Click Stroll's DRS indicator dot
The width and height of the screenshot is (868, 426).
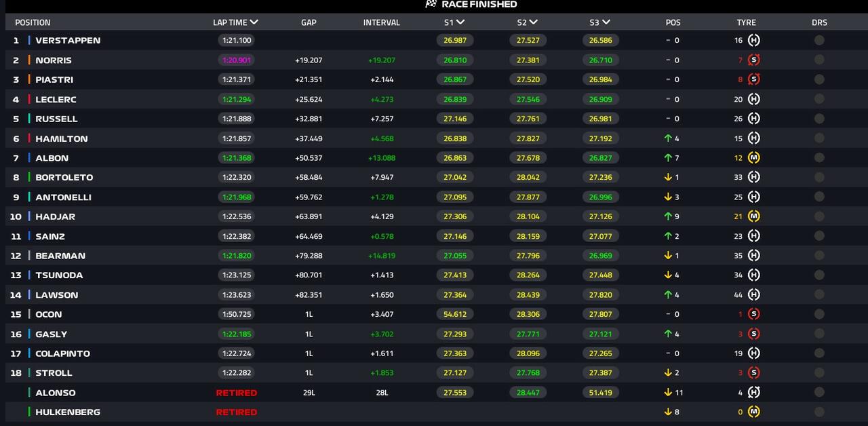819,372
